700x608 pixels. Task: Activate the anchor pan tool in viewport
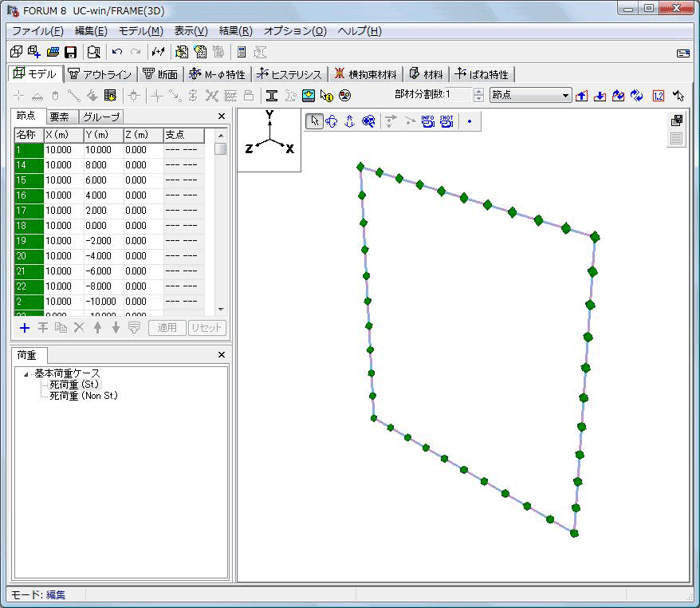(x=349, y=121)
